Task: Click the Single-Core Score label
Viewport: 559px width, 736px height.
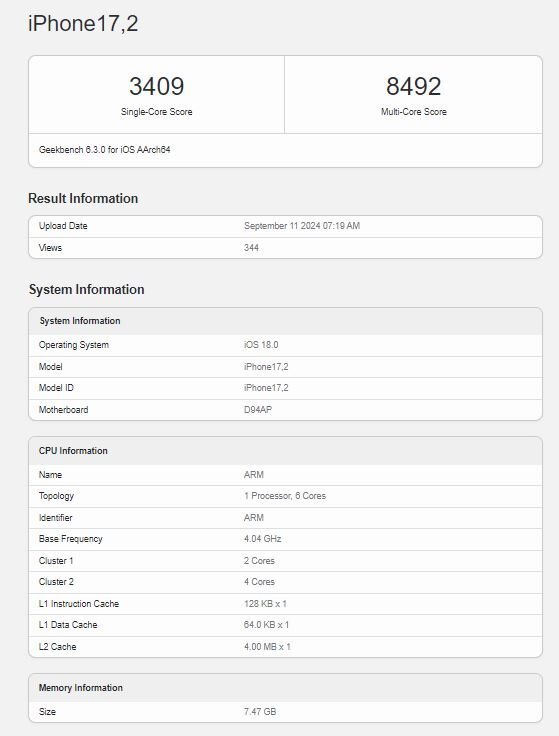Action: pos(156,112)
